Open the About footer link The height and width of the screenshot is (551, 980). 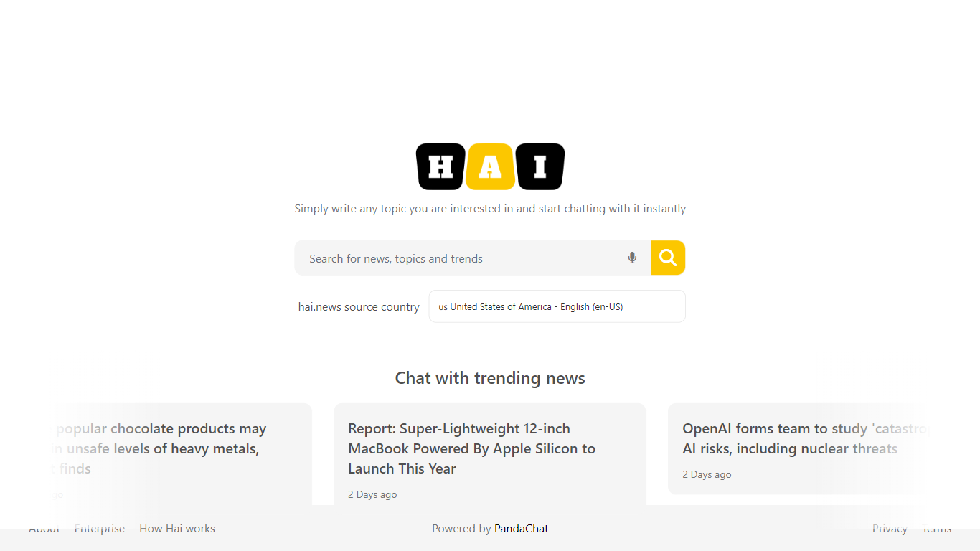44,529
